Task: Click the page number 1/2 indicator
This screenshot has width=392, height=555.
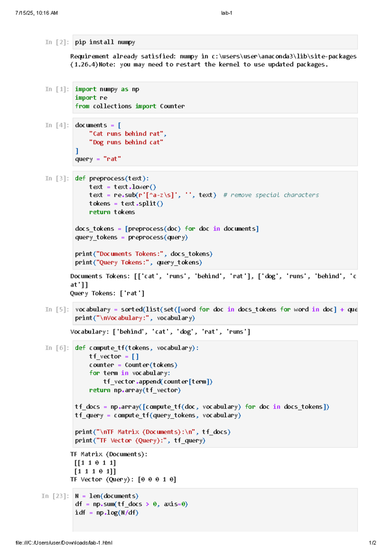Action: [372, 543]
